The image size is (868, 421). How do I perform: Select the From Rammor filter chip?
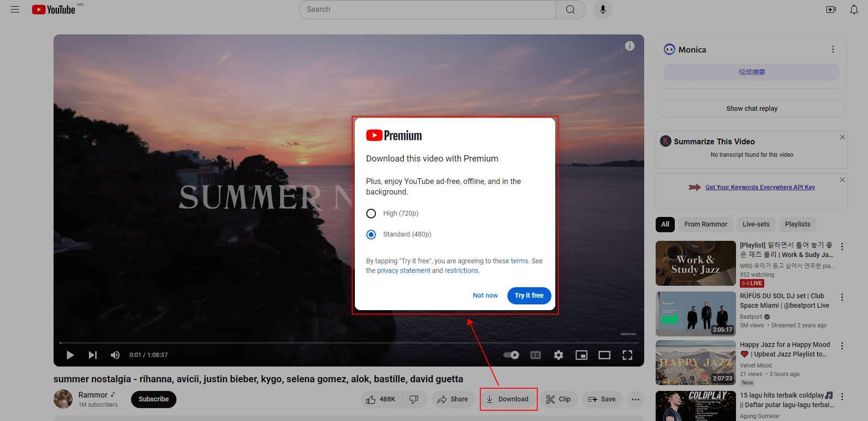click(705, 225)
